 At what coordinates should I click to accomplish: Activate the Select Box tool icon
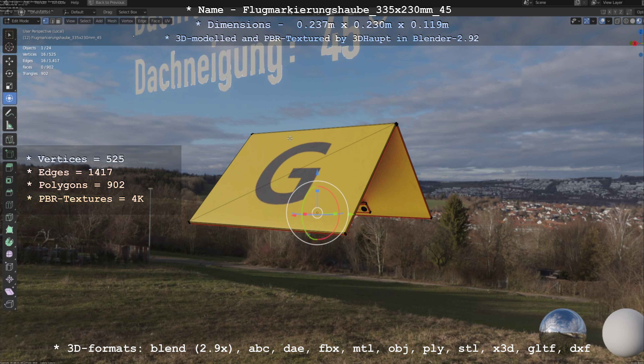click(9, 35)
